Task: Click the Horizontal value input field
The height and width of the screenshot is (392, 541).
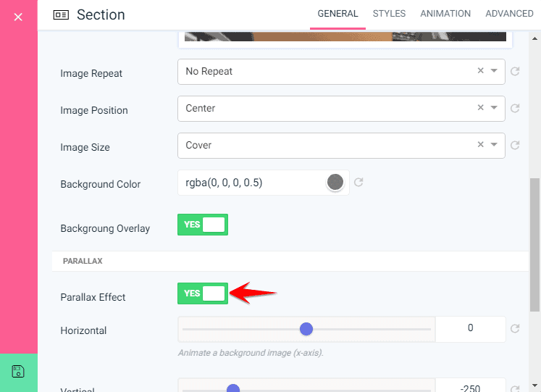Action: (470, 328)
